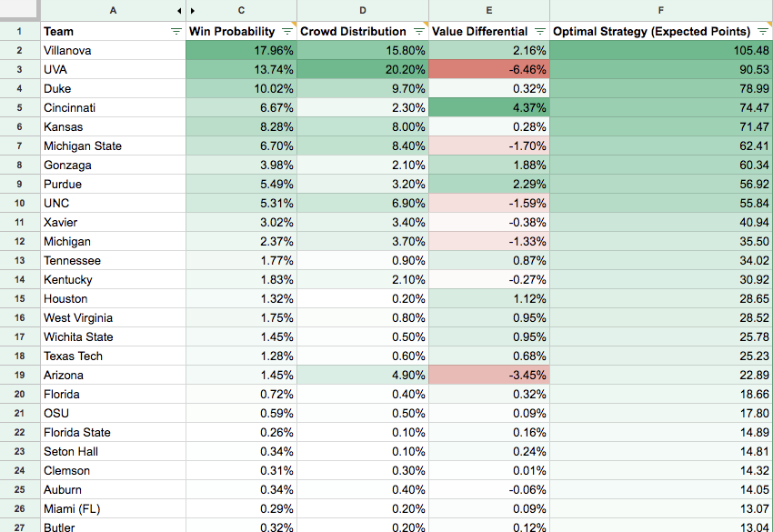
Task: Select the row 3 header
Action: pyautogui.click(x=20, y=69)
